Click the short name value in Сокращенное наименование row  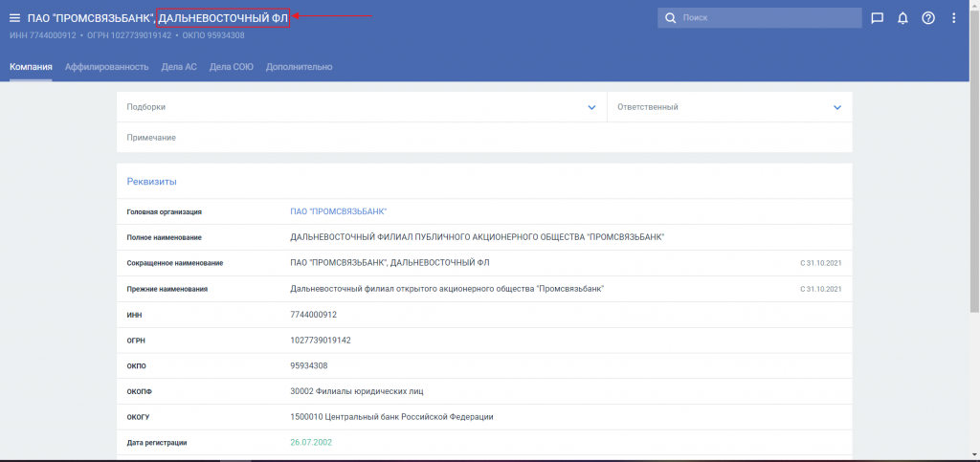click(390, 263)
